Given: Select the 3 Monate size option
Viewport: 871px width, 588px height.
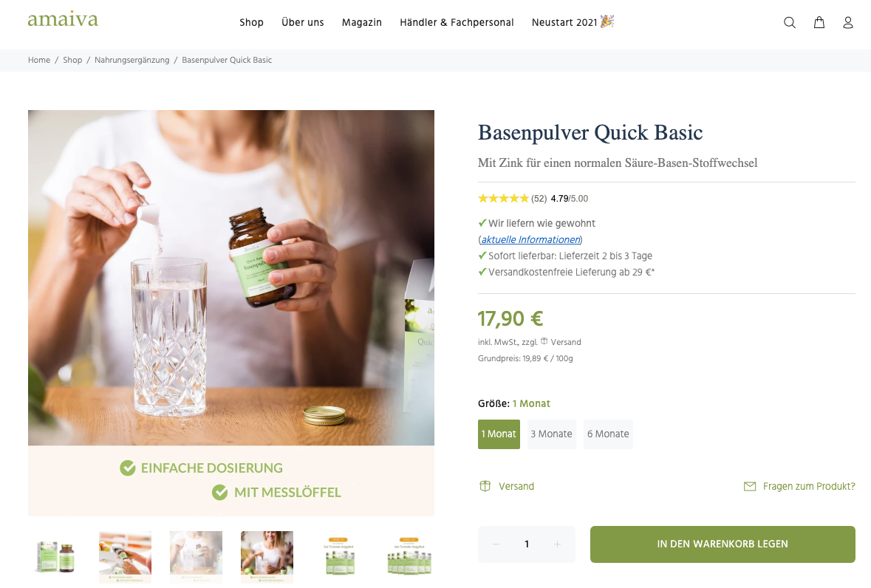Looking at the screenshot, I should pos(552,434).
